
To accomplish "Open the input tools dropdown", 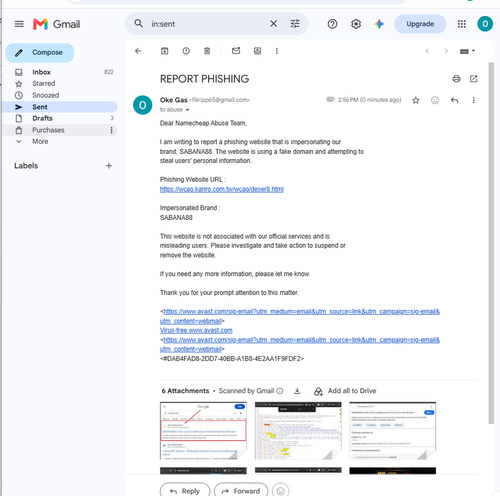I will point(467,51).
